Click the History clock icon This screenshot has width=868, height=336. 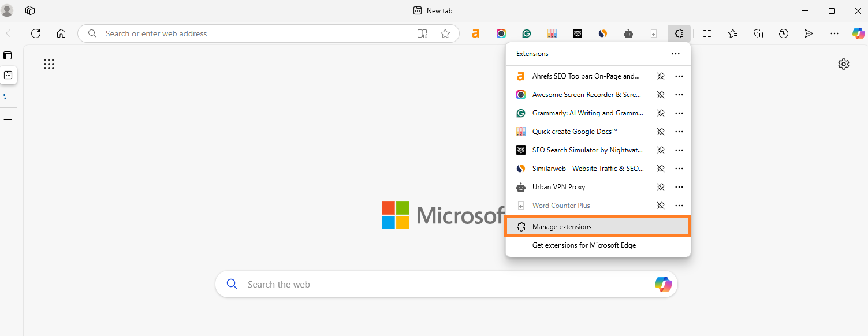click(784, 33)
